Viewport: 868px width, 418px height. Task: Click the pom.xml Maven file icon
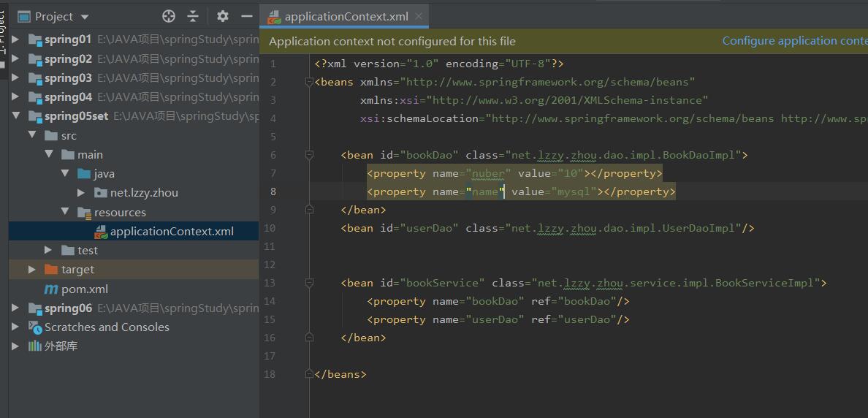(x=51, y=289)
